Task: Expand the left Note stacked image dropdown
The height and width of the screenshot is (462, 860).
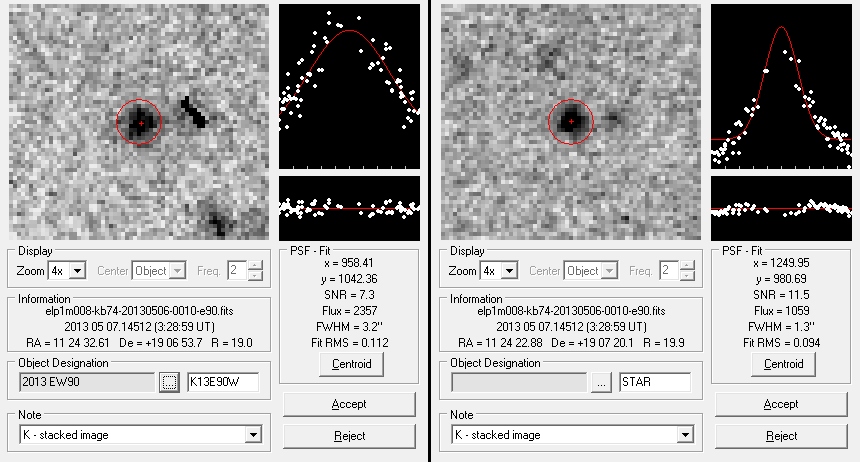Action: pyautogui.click(x=253, y=435)
